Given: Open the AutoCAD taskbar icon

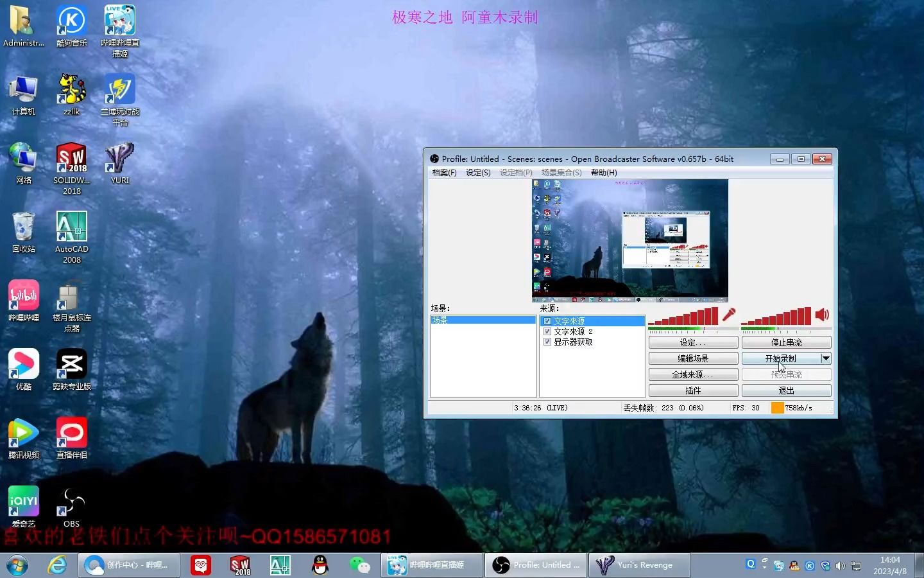Looking at the screenshot, I should pos(280,565).
